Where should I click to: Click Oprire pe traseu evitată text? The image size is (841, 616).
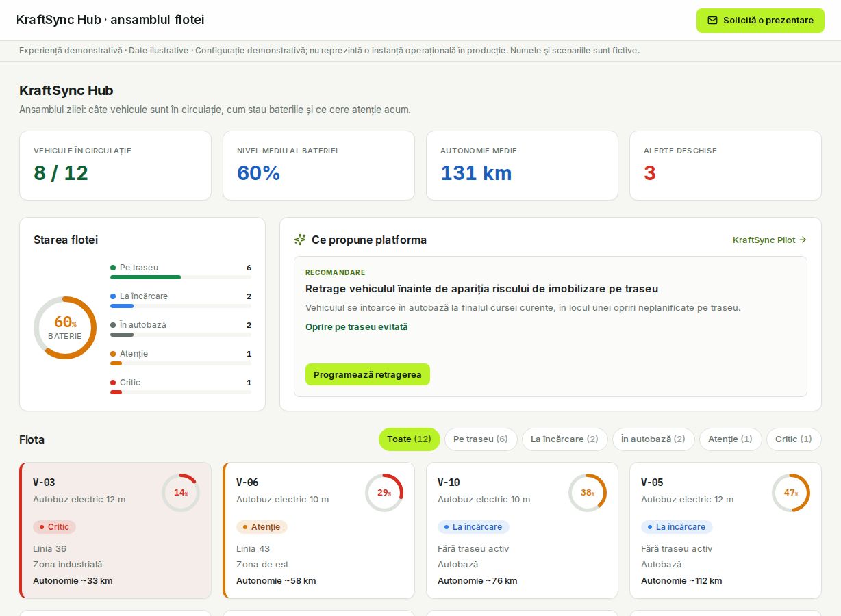(356, 327)
